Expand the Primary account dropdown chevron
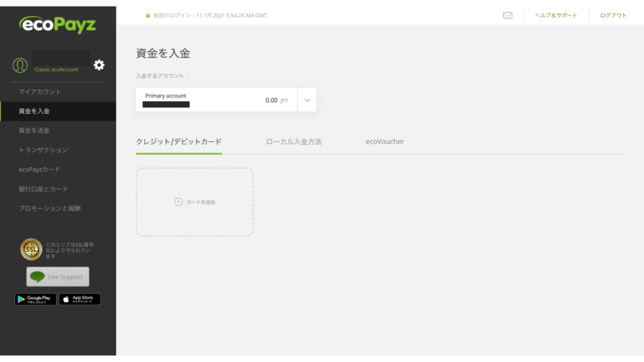The height and width of the screenshot is (362, 644). point(307,100)
